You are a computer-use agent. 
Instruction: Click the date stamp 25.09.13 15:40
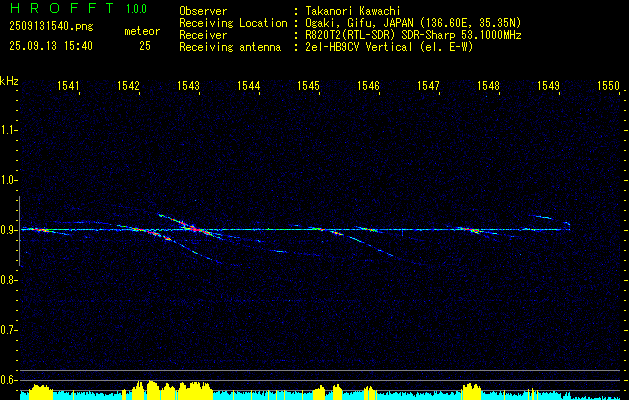pos(51,46)
